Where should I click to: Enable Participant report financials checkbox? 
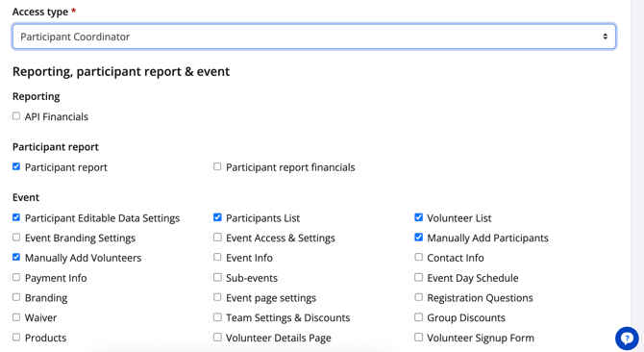[217, 166]
